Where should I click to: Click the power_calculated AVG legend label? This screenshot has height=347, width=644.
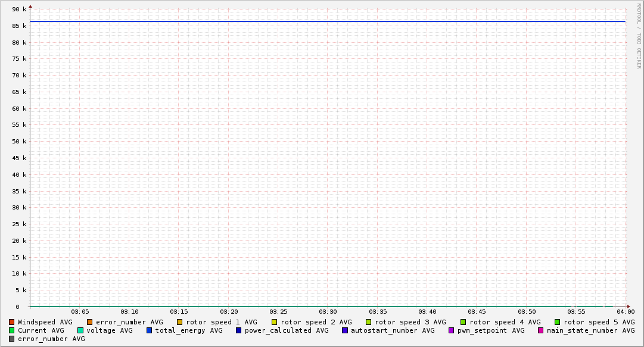[x=286, y=330]
